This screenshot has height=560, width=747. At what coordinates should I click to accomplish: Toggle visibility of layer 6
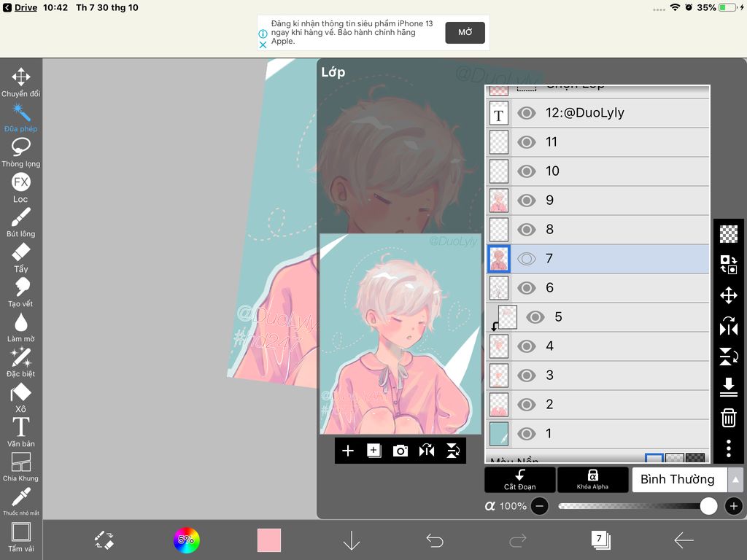click(527, 287)
